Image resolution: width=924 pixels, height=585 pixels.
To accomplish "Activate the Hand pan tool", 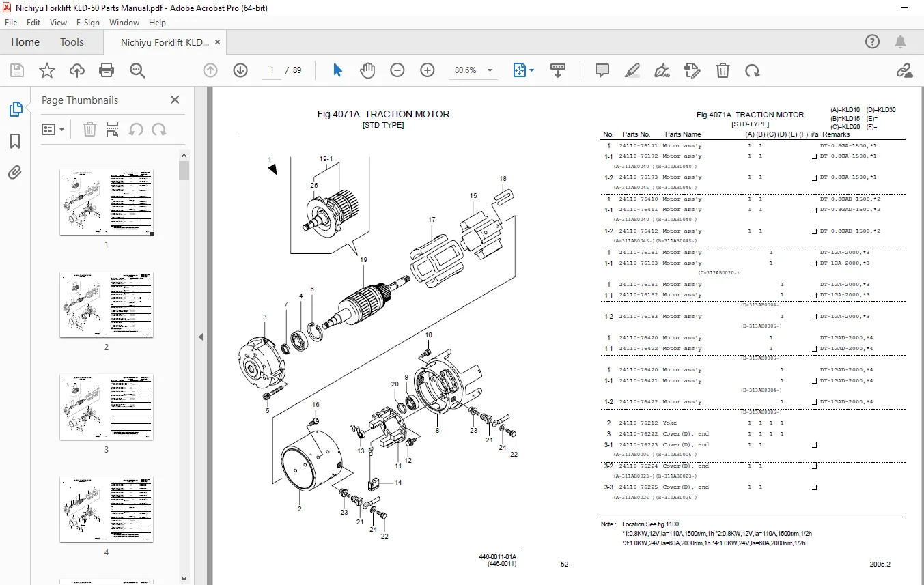I will (x=367, y=70).
